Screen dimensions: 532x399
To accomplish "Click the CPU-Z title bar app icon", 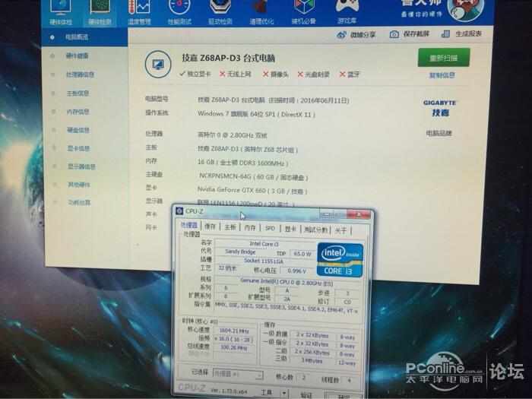I will point(179,211).
